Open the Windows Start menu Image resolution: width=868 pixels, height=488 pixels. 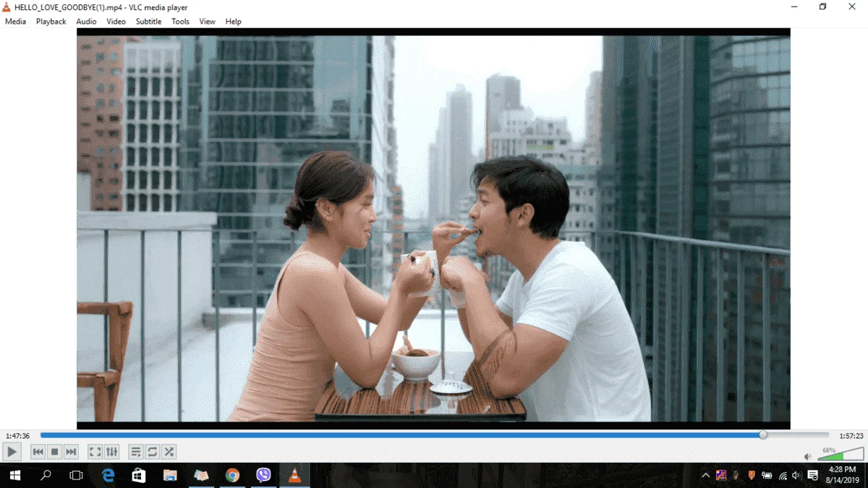(x=14, y=476)
